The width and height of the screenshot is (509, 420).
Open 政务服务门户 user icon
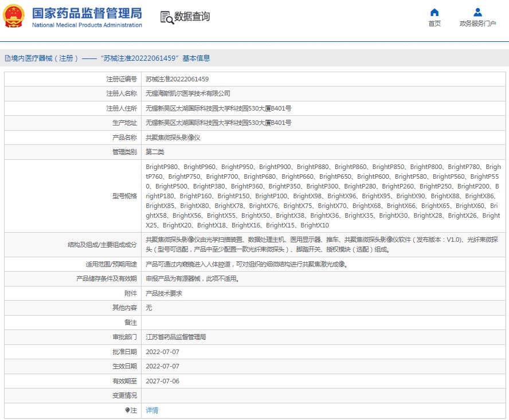click(477, 13)
